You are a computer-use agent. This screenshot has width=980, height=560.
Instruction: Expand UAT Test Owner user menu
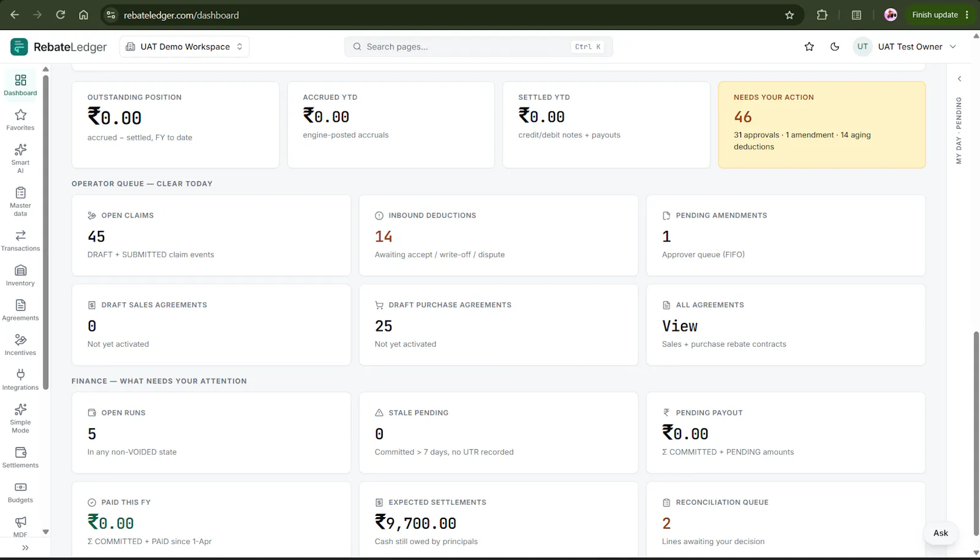(x=905, y=47)
